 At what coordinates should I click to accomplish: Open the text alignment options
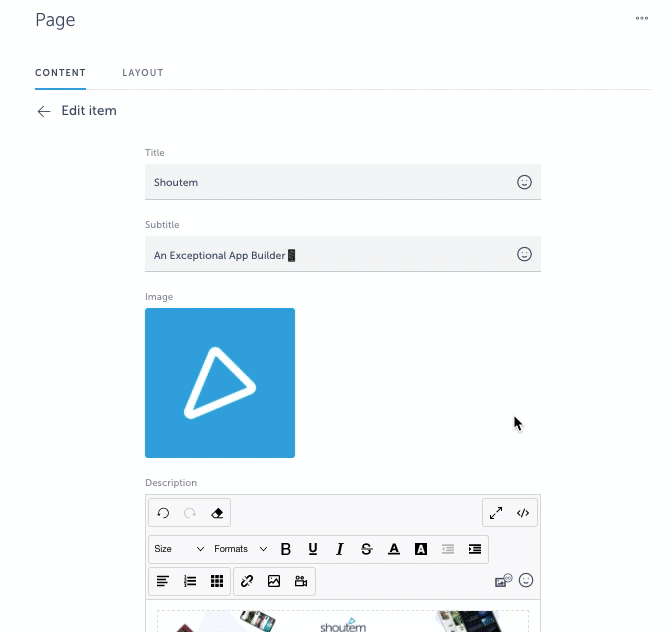click(x=162, y=581)
